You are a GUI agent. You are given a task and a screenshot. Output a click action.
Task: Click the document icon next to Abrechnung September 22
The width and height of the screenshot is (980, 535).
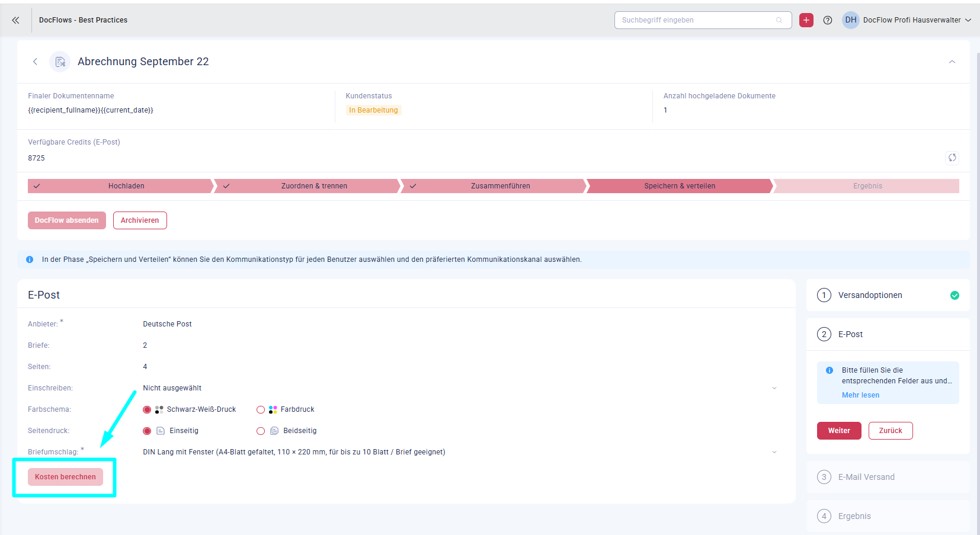click(60, 62)
